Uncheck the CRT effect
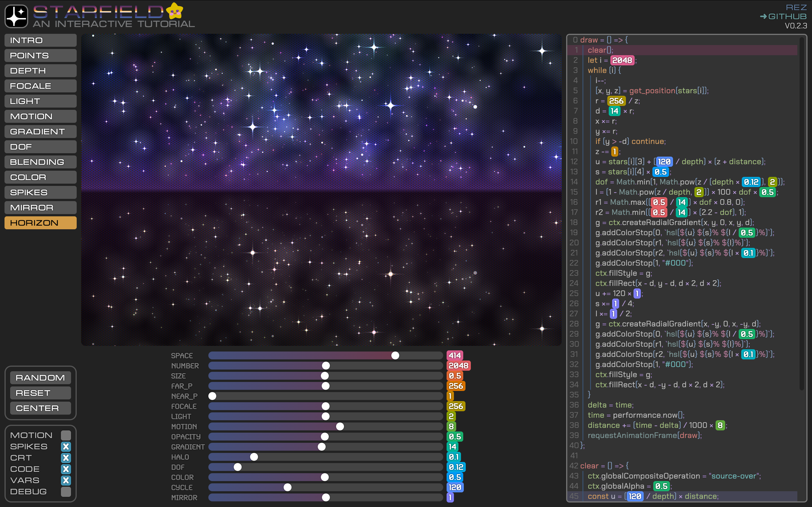 click(66, 457)
